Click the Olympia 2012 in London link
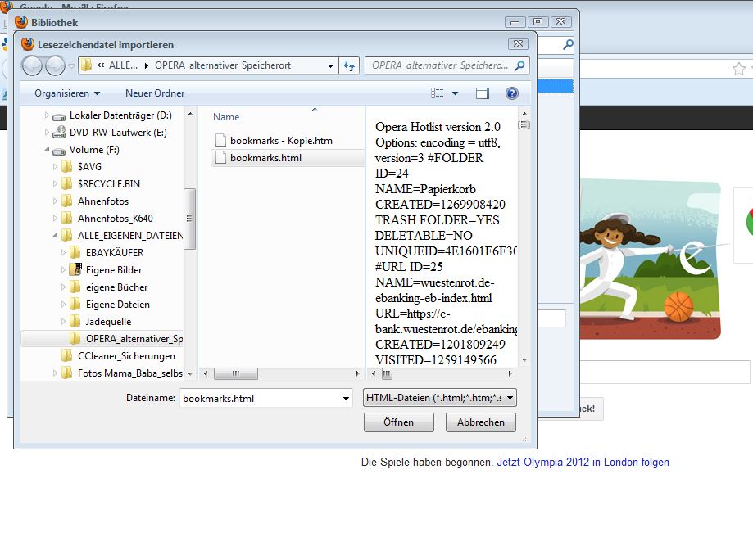 click(x=583, y=463)
